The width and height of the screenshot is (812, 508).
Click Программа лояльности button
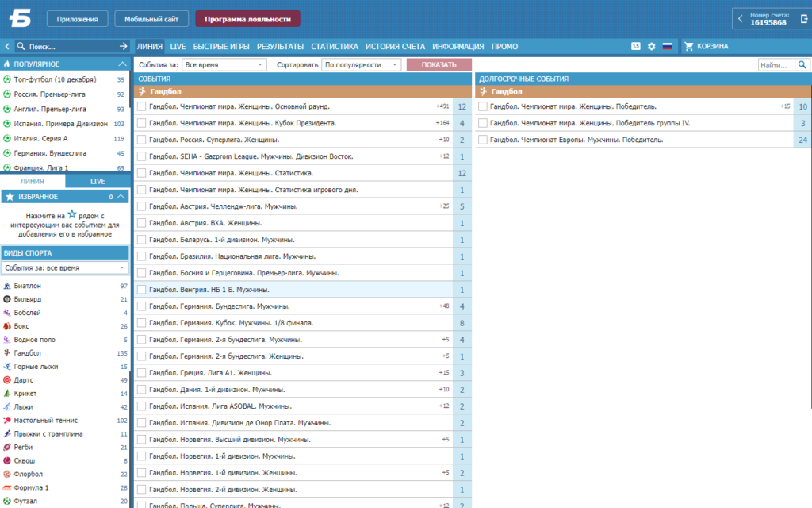(247, 19)
